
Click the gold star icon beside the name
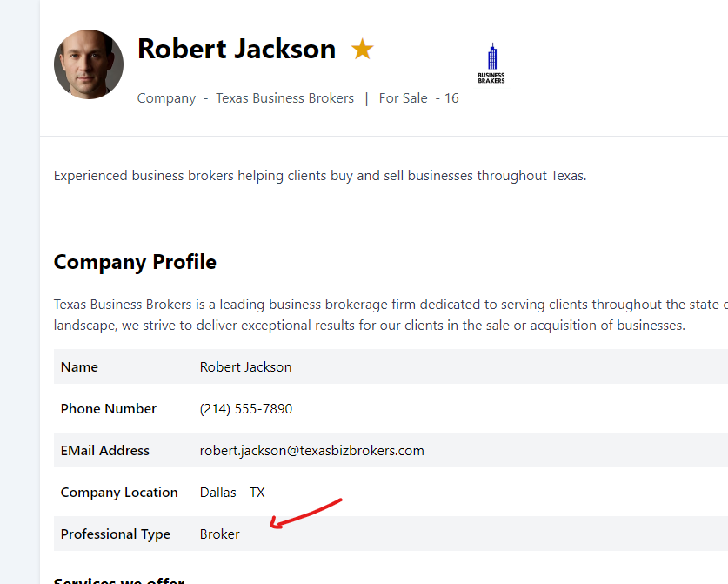point(362,50)
